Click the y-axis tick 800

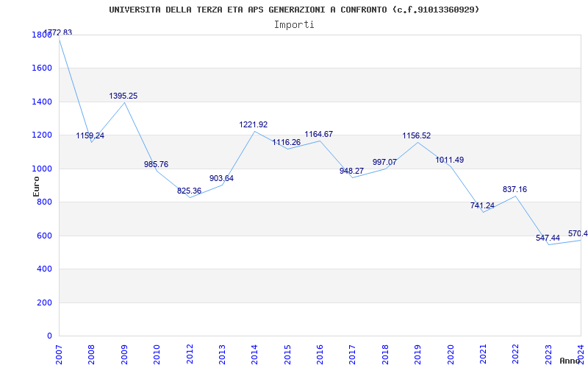(x=44, y=202)
